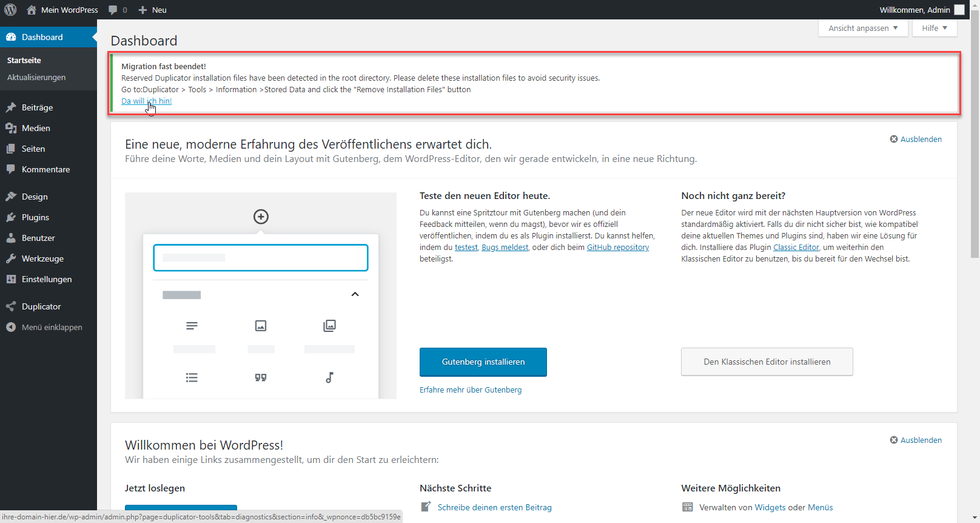This screenshot has height=523, width=980.
Task: Click the WordPress logo icon
Action: [10, 10]
